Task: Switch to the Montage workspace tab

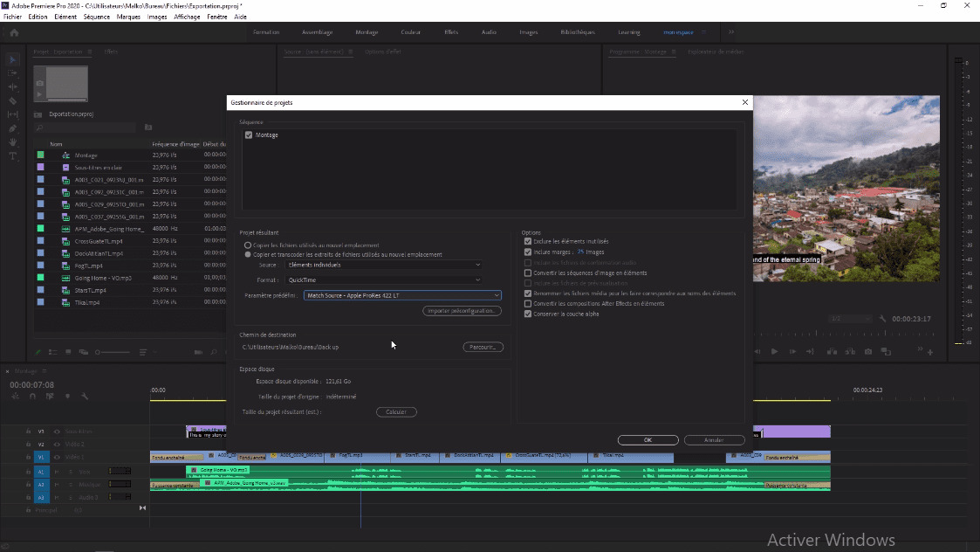Action: (366, 31)
